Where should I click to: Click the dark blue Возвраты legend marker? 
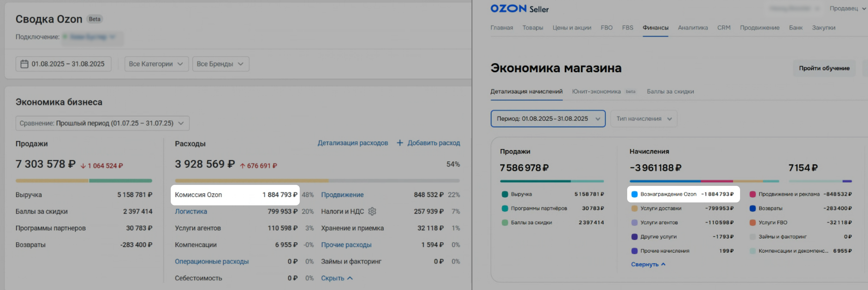tap(752, 208)
